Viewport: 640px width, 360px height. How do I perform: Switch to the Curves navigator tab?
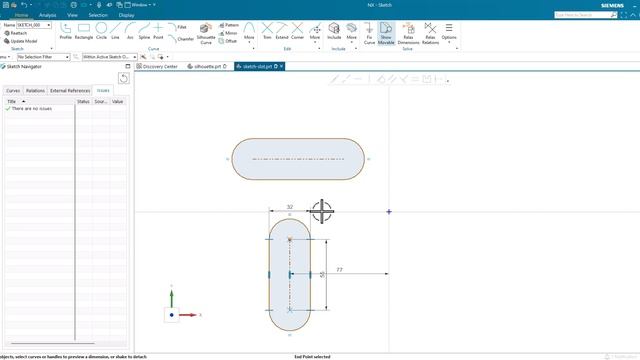pos(13,90)
